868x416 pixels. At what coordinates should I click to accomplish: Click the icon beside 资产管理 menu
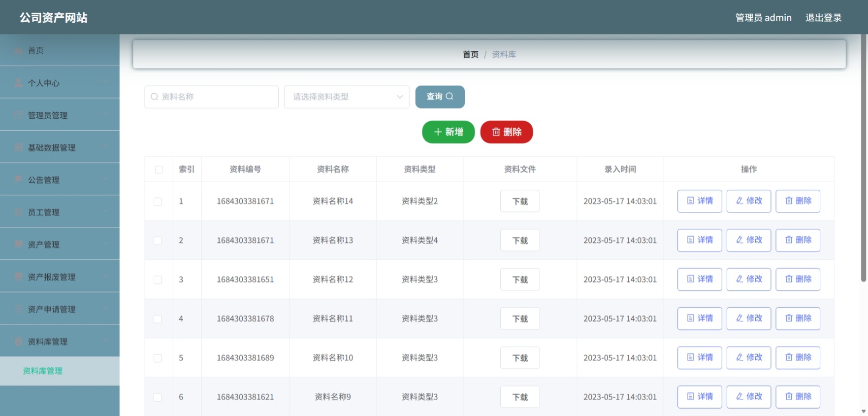(x=18, y=244)
